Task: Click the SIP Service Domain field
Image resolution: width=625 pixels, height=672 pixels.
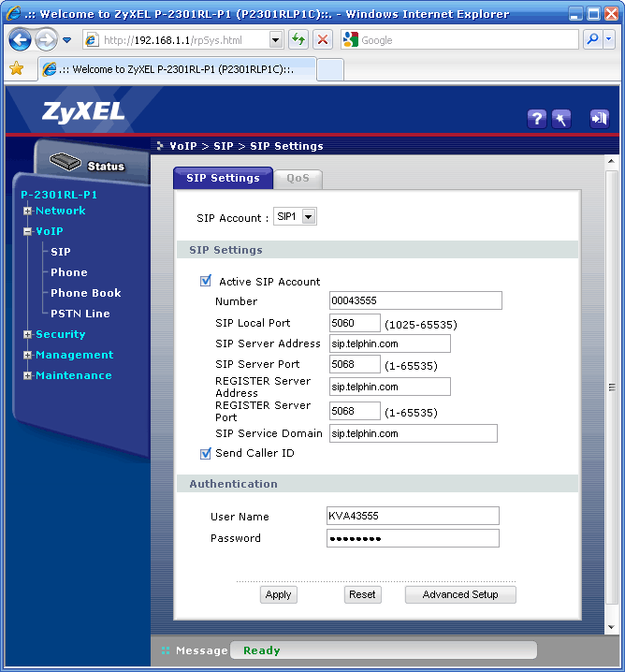Action: [414, 433]
